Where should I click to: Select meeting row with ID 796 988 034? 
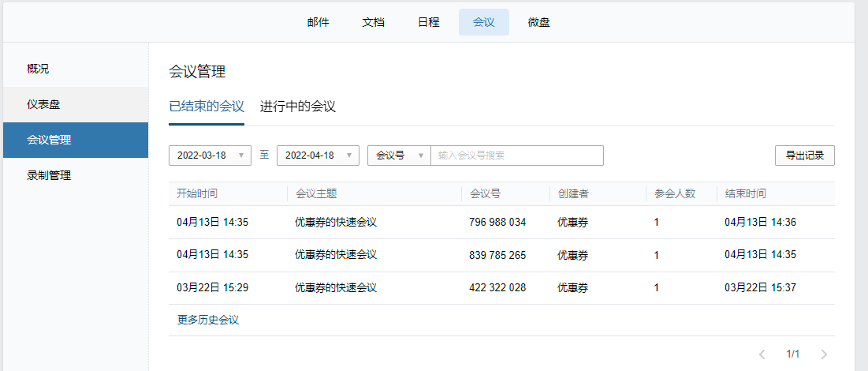pyautogui.click(x=501, y=223)
